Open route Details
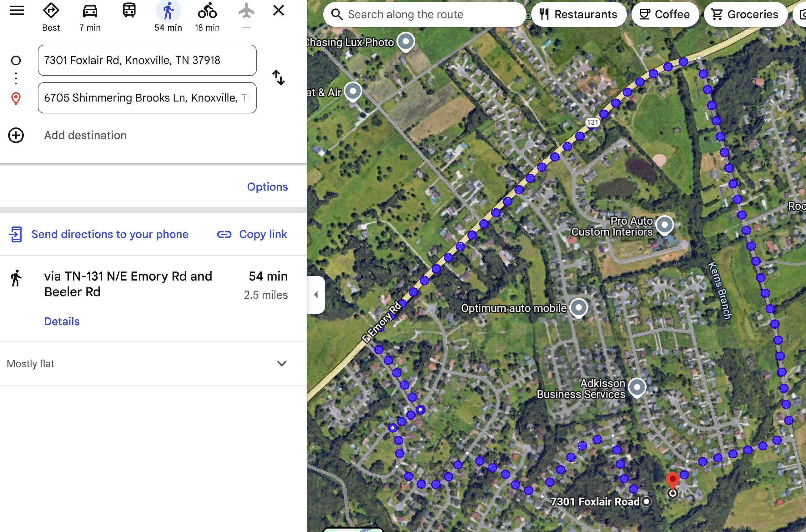This screenshot has width=806, height=532. coord(62,321)
